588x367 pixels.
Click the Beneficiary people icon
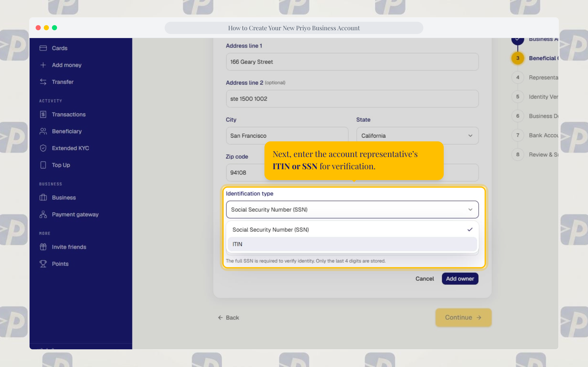43,131
